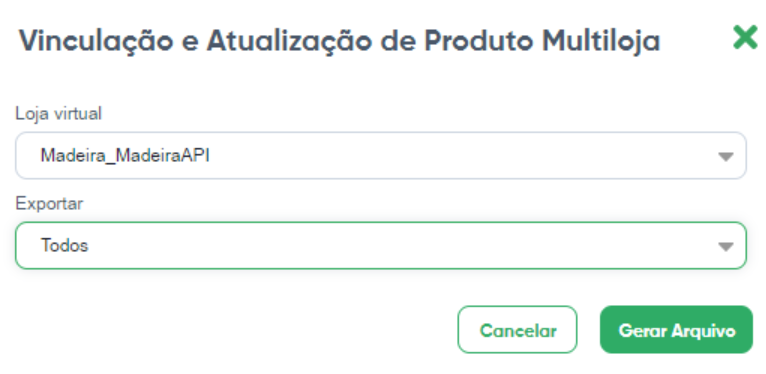Viewport: 766px width, 374px height.
Task: Open the Loja virtual dropdown arrow
Action: tap(726, 157)
